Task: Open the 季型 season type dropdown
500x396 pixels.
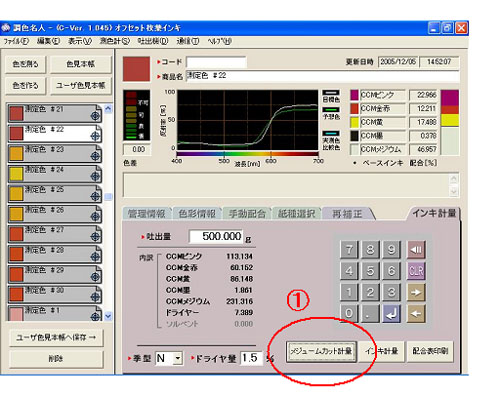Action: (x=178, y=359)
